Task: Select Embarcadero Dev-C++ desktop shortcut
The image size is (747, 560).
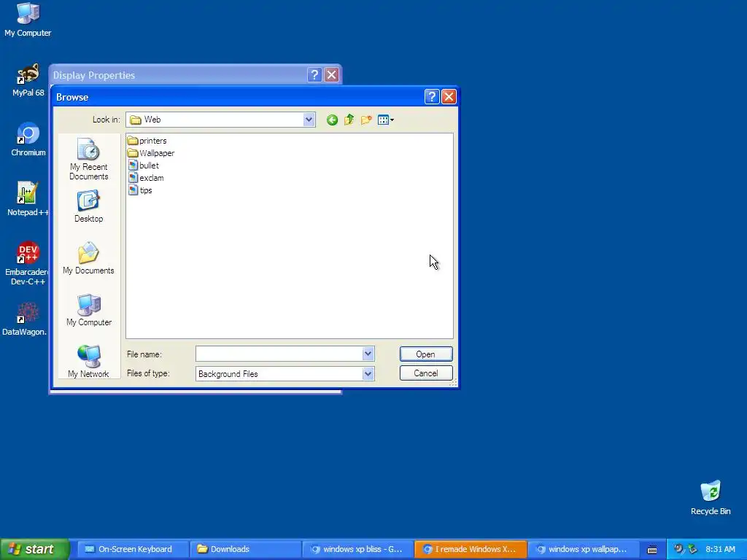Action: pyautogui.click(x=27, y=263)
